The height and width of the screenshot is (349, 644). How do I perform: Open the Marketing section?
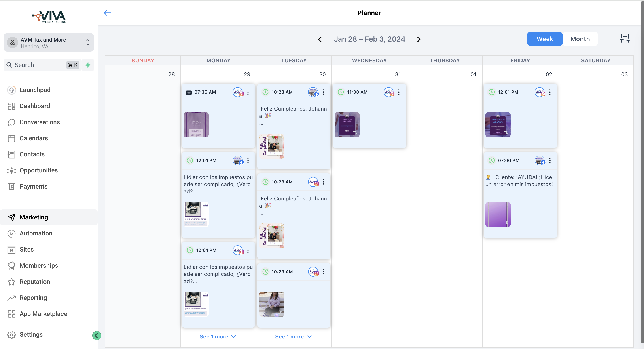tap(34, 217)
